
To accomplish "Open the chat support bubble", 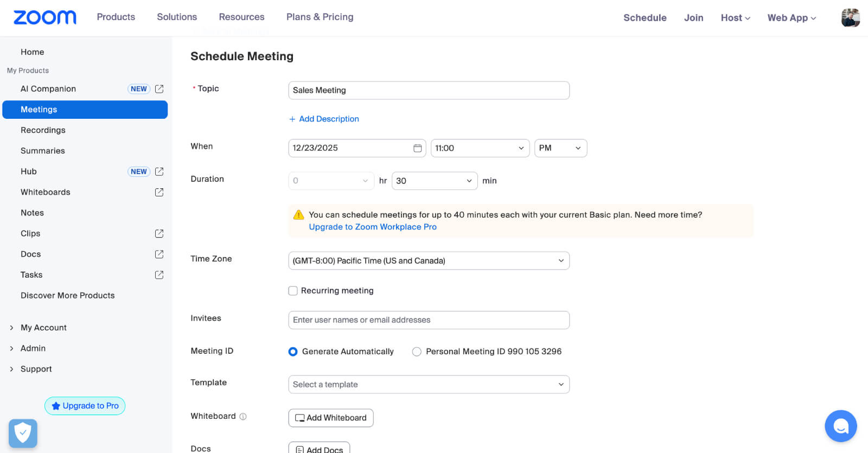I will point(840,426).
